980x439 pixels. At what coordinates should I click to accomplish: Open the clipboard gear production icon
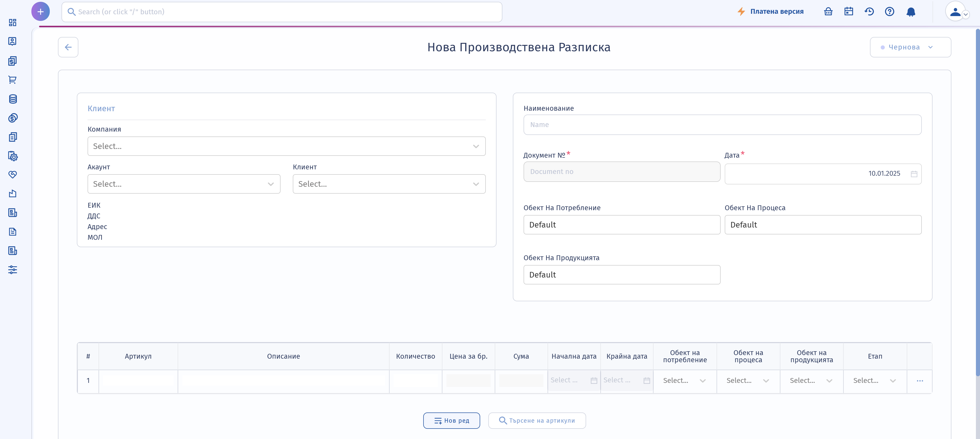point(13,156)
